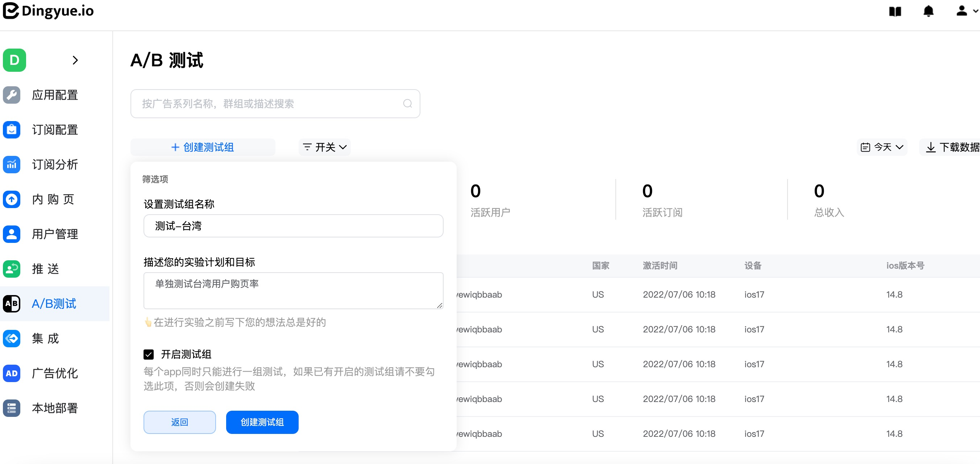This screenshot has height=464, width=980.
Task: Open the 今天 date range dropdown
Action: pos(882,147)
